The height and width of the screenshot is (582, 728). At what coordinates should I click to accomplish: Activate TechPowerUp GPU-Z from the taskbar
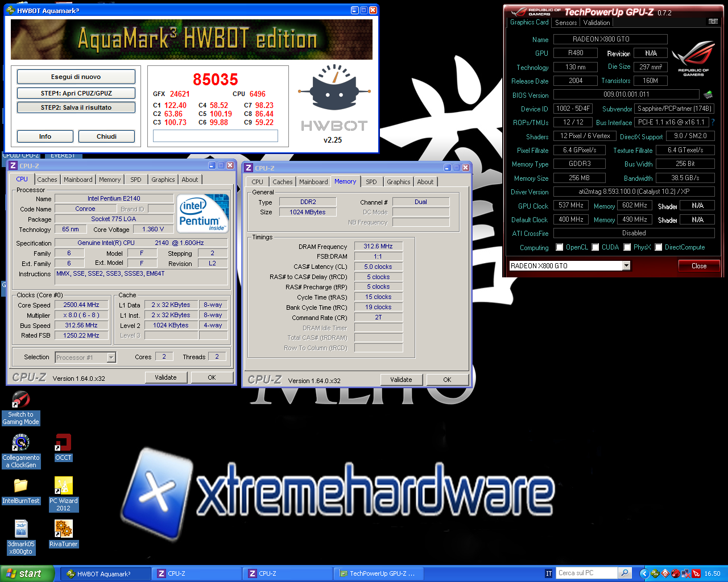379,573
